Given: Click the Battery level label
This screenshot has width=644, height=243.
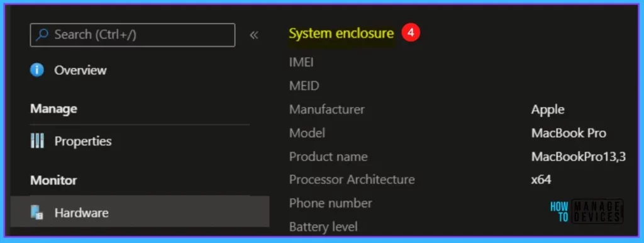Looking at the screenshot, I should (x=323, y=227).
